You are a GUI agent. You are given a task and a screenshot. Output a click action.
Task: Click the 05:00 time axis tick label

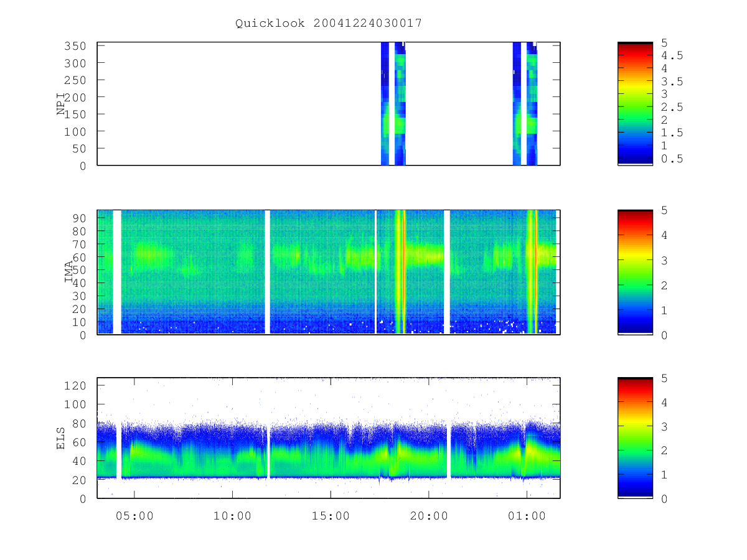134,516
